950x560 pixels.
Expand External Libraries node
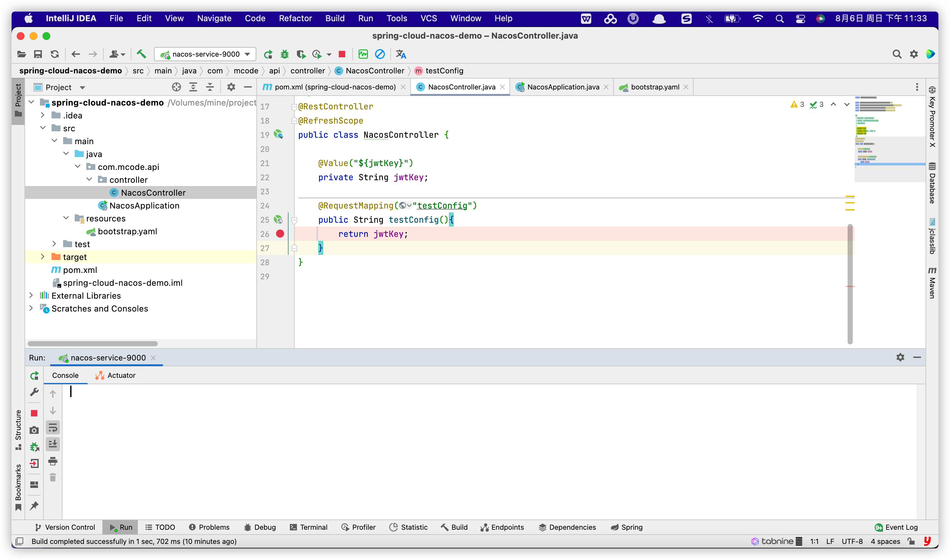[31, 295]
